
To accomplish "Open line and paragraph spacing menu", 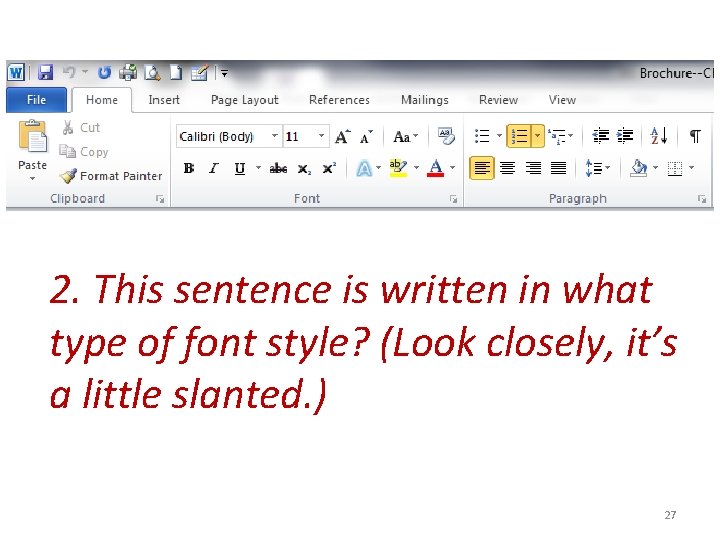I will tap(597, 168).
